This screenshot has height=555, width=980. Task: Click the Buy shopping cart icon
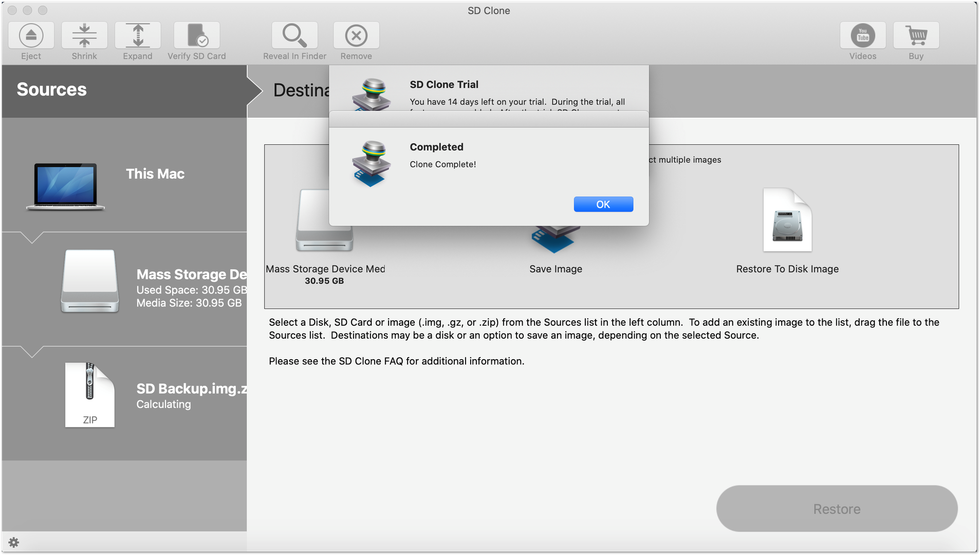tap(916, 35)
